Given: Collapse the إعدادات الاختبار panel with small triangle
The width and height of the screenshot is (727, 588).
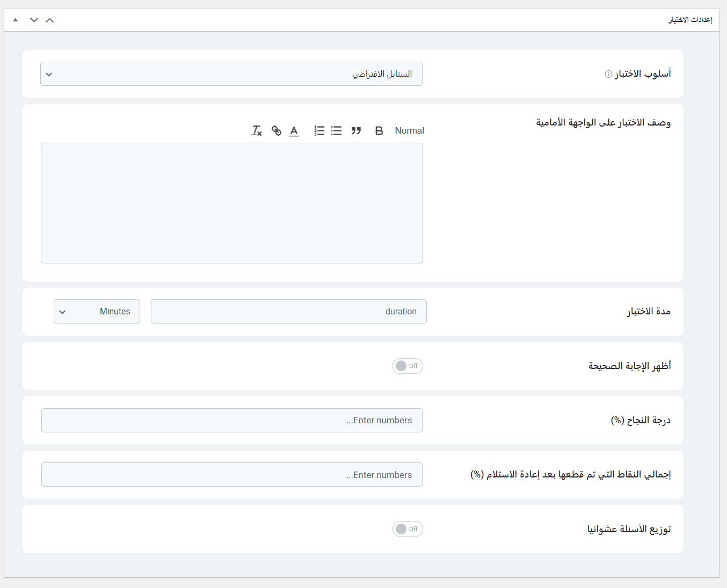Looking at the screenshot, I should pyautogui.click(x=16, y=20).
